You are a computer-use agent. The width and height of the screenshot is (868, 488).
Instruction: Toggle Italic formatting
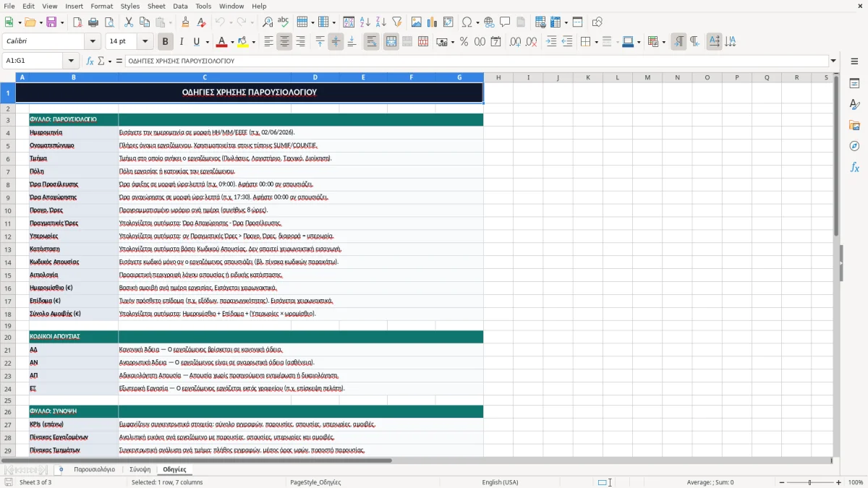(182, 42)
